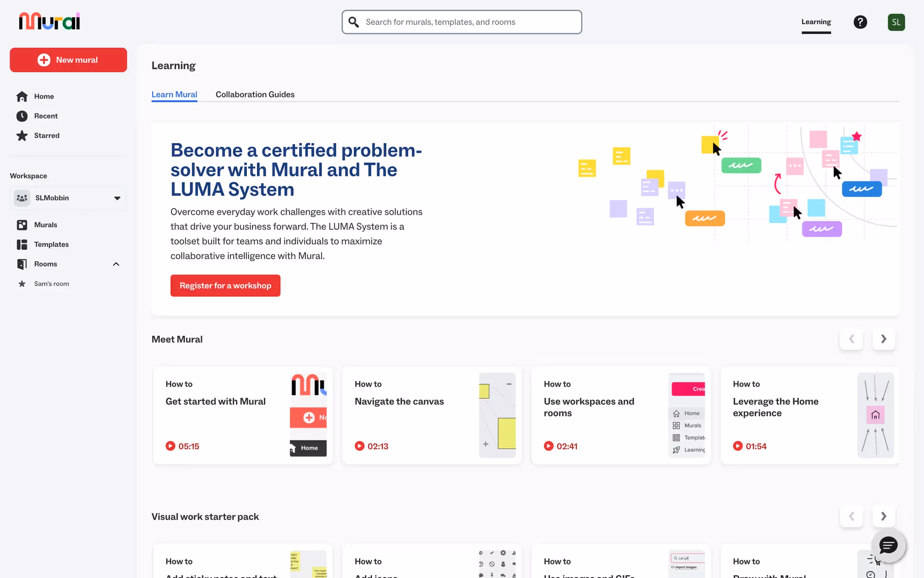Open the chat support bubble
Viewport: 924px width, 578px height.
pyautogui.click(x=888, y=545)
